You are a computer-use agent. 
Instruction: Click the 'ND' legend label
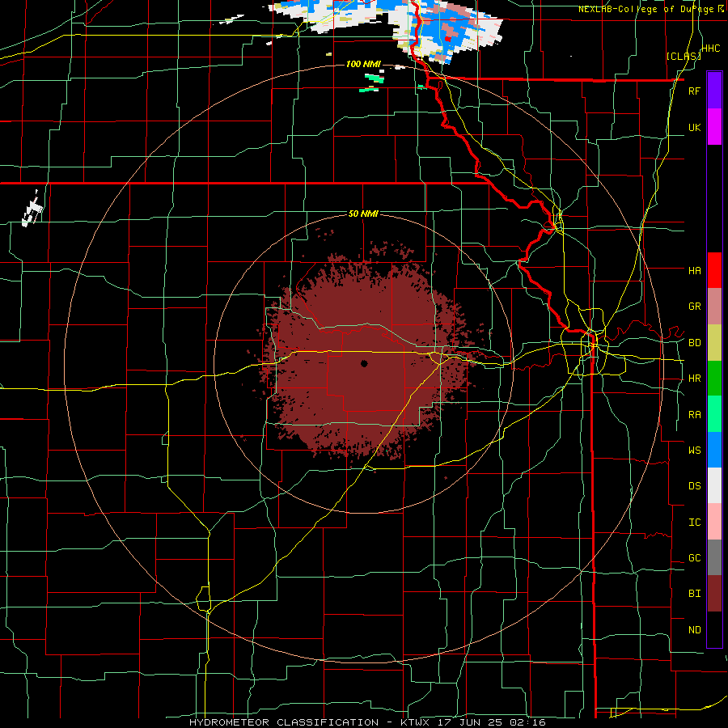coord(694,630)
